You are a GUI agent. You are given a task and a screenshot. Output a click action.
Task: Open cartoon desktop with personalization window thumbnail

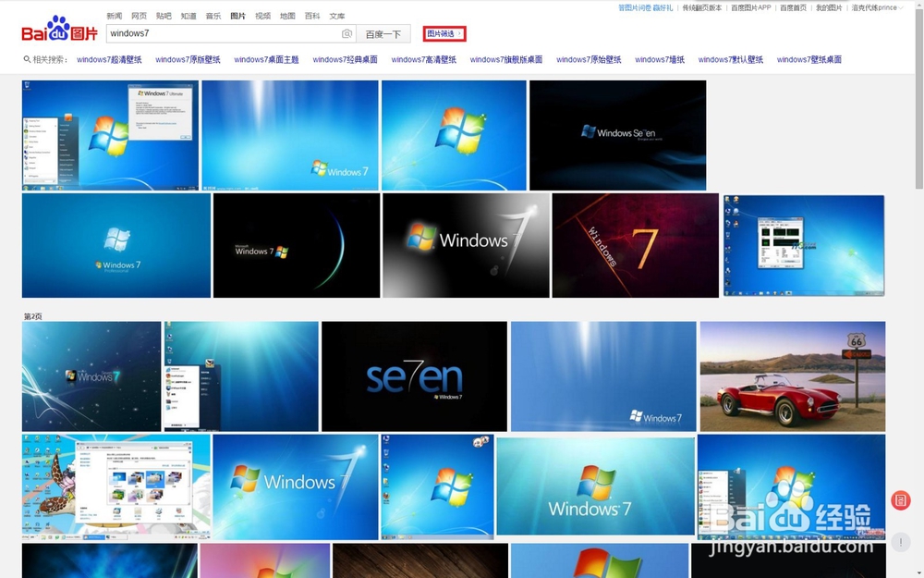coord(116,486)
